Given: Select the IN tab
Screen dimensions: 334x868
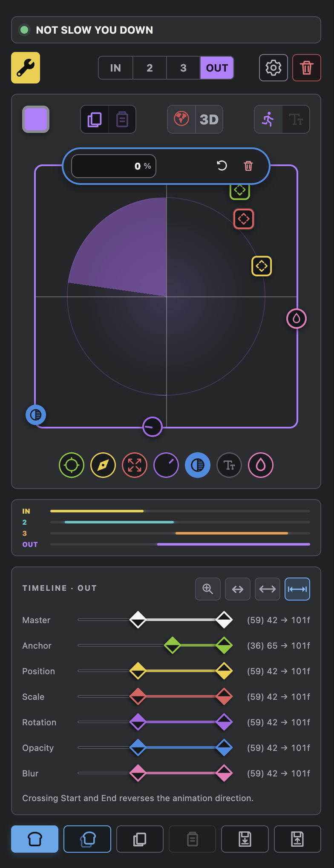Looking at the screenshot, I should 115,68.
